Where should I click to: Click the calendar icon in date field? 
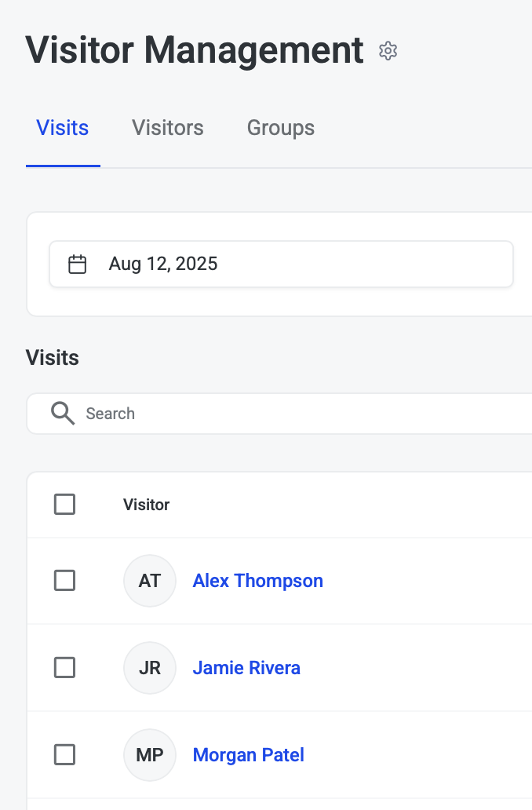point(77,264)
